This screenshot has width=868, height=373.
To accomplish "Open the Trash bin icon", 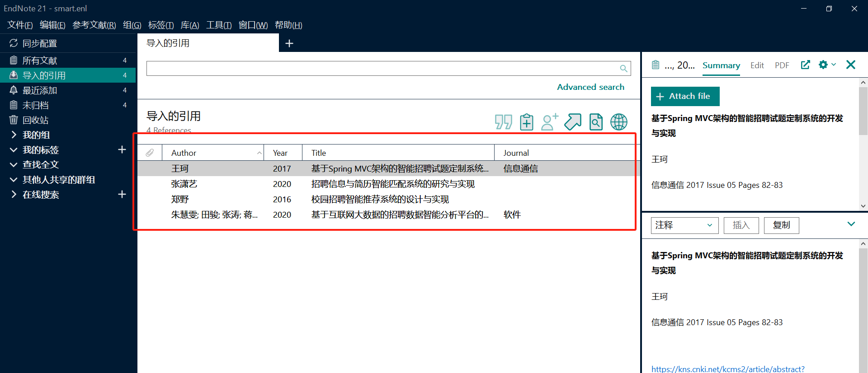I will 14,120.
